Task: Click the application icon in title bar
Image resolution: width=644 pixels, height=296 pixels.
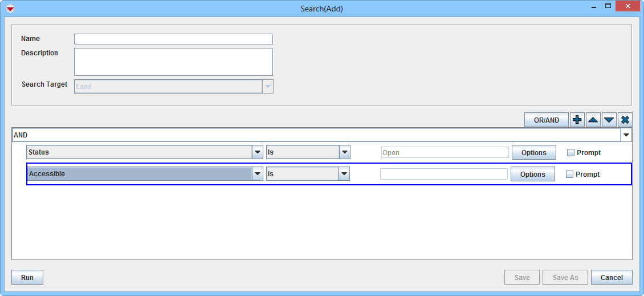Action: point(10,9)
